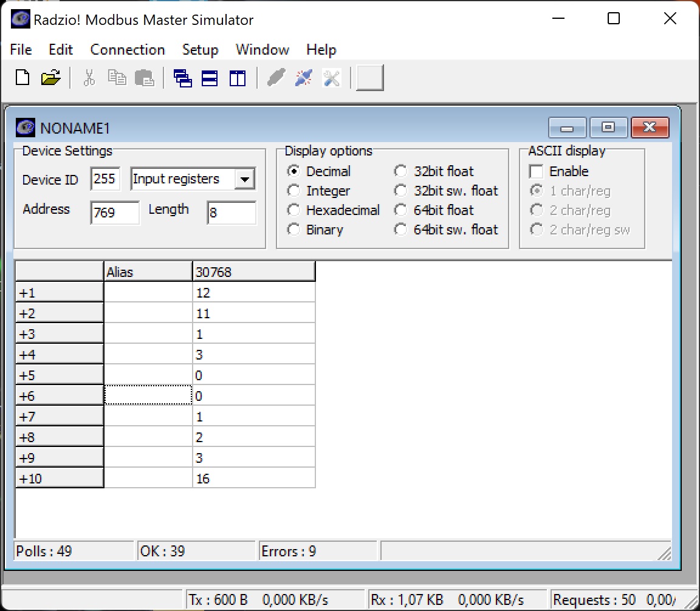The width and height of the screenshot is (700, 611).
Task: Open the Help menu
Action: pyautogui.click(x=321, y=49)
